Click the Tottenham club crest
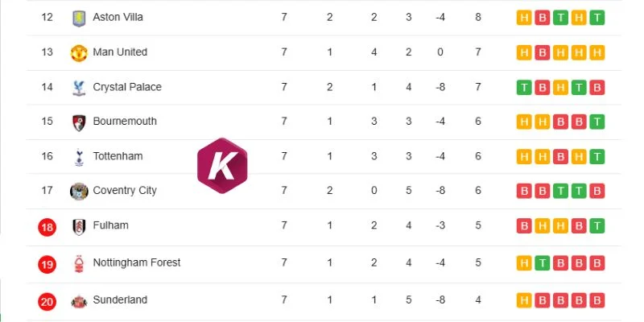The width and height of the screenshot is (644, 322). [79, 157]
